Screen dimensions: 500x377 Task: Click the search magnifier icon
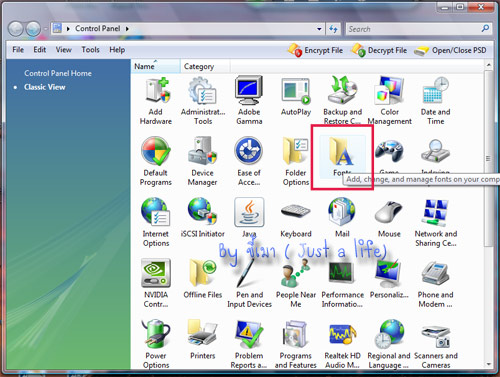(485, 29)
